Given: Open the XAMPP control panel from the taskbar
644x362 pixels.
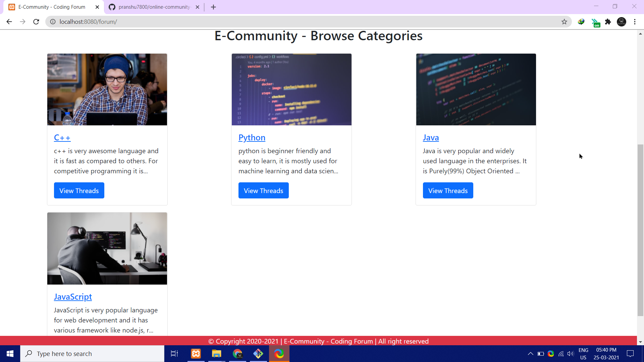Looking at the screenshot, I should 196,354.
